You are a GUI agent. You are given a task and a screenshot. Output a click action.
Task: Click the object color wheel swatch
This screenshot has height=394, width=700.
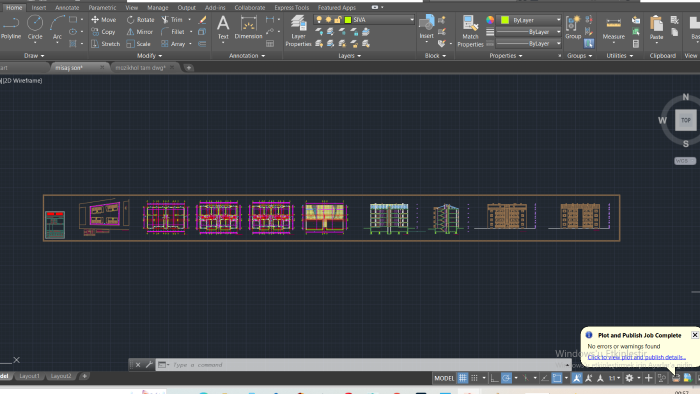pyautogui.click(x=490, y=20)
